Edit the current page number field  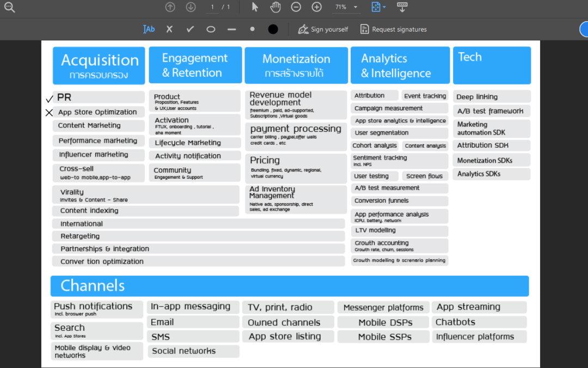(x=212, y=7)
